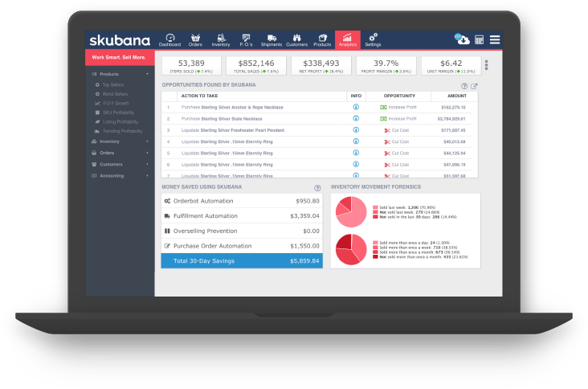
Task: Click the skubana logo
Action: [120, 40]
